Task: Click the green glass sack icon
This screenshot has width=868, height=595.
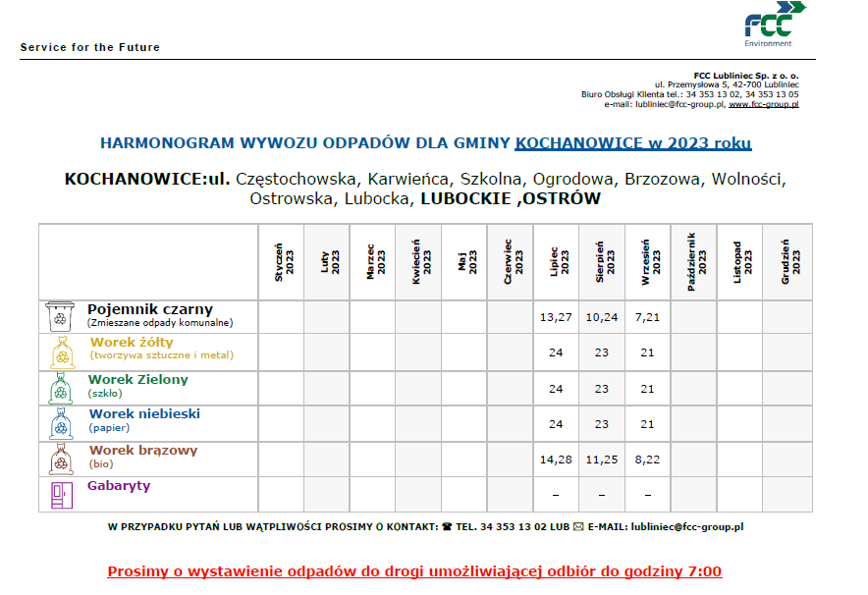Action: (x=60, y=388)
